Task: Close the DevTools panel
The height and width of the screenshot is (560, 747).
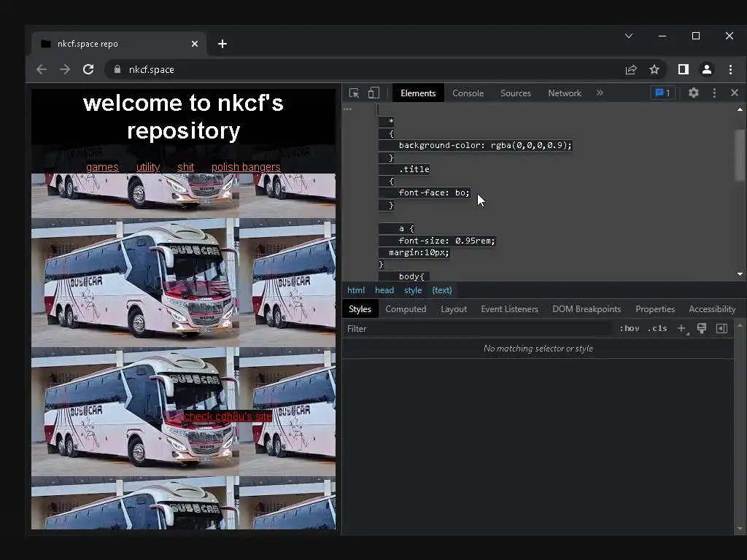Action: [x=734, y=93]
